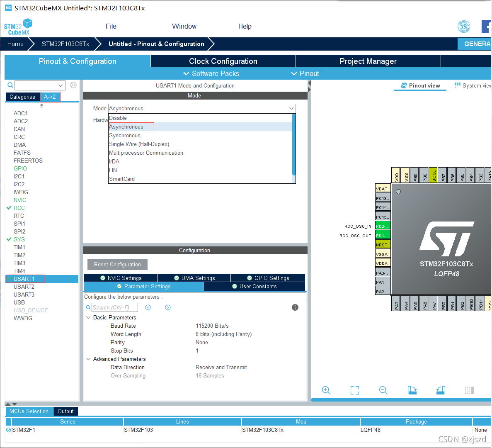This screenshot has width=492, height=448.
Task: Click the STM32CubeMX logo icon
Action: (x=18, y=27)
